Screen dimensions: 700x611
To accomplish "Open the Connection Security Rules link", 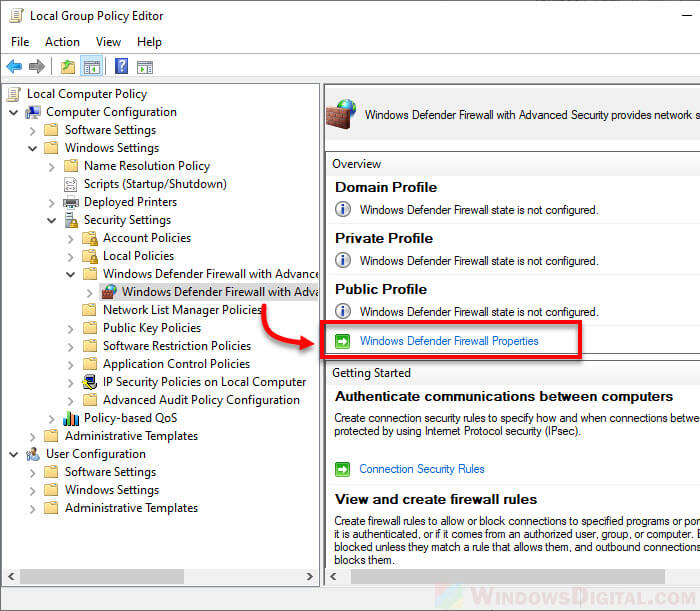I will tap(421, 469).
